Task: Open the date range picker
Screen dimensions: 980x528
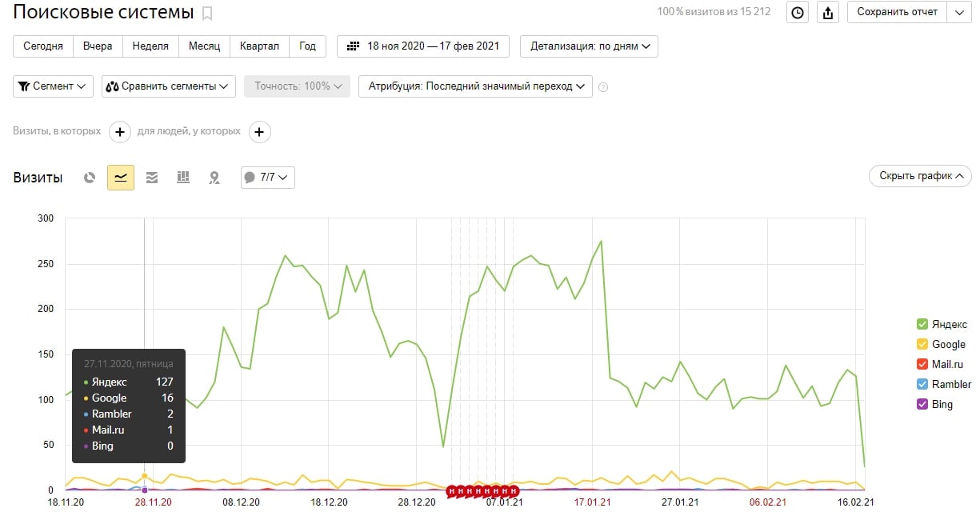Action: click(423, 46)
